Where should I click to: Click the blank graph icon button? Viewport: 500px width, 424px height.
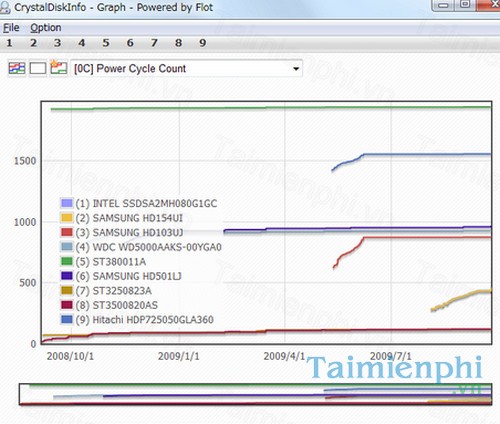click(38, 69)
